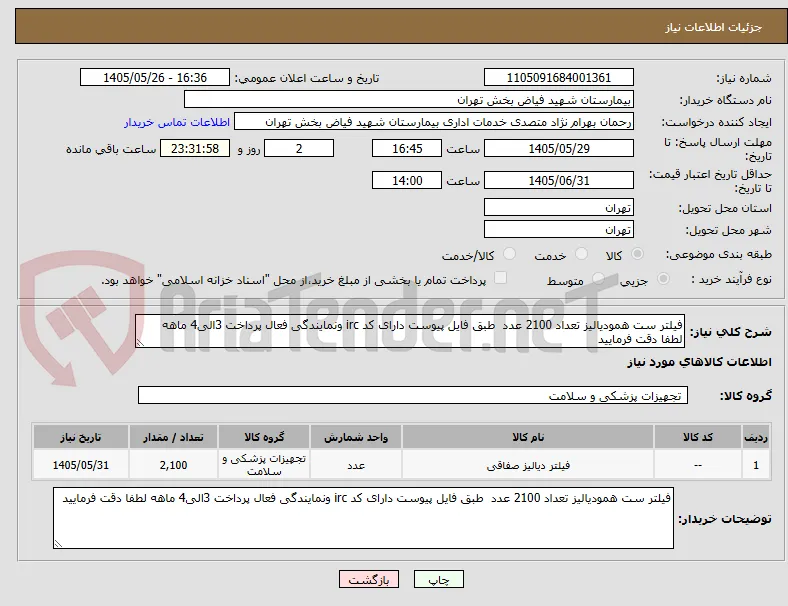Click the row number cell 1
This screenshot has height=606, width=788.
[x=755, y=465]
